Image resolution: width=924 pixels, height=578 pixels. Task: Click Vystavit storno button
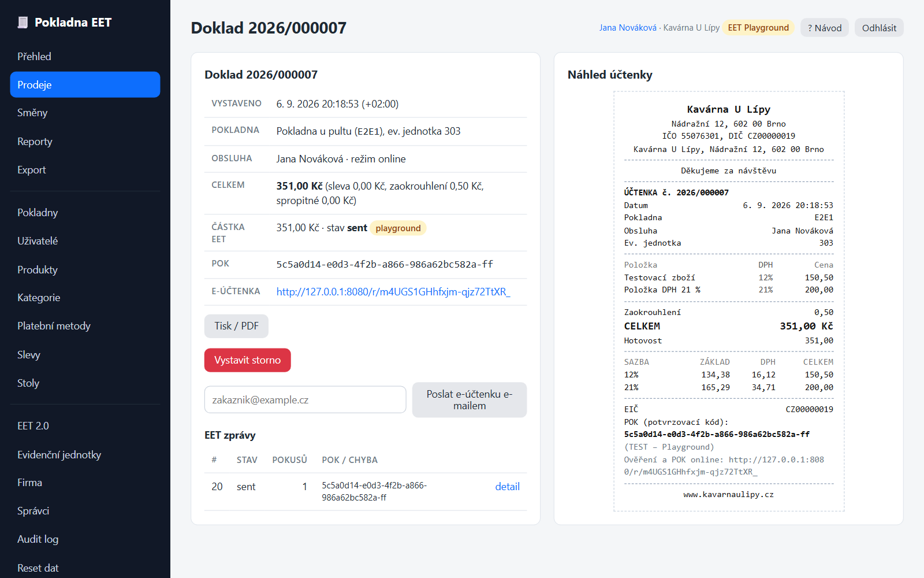coord(248,360)
